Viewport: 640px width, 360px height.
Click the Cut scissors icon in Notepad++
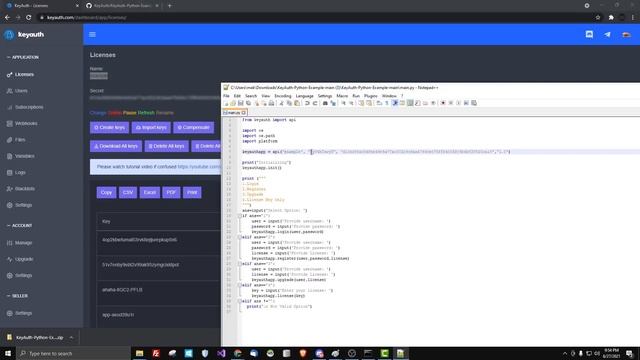[281, 103]
